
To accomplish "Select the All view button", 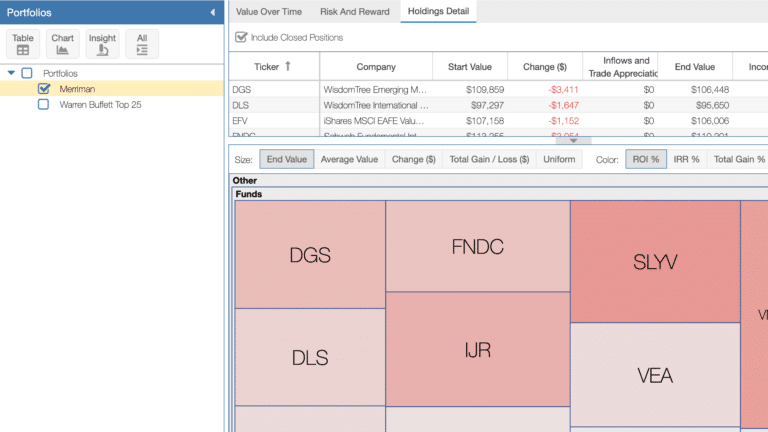I will point(142,44).
